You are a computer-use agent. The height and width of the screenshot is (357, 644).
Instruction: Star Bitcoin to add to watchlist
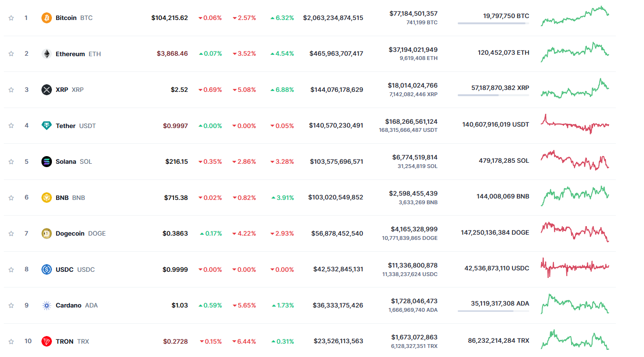11,18
